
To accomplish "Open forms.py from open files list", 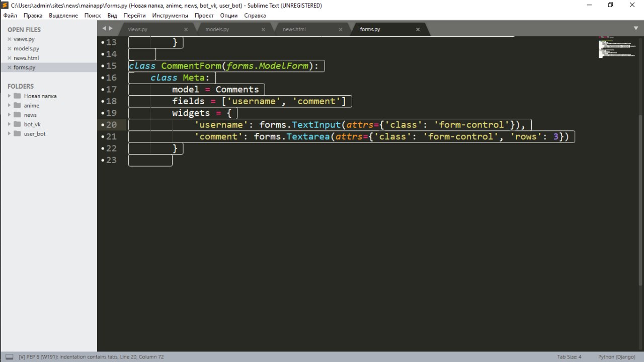I will (25, 67).
